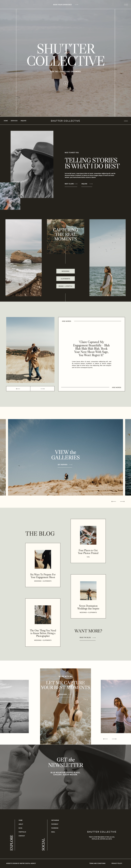The width and height of the screenshot is (131, 868).
Task: Open Four Places to Get Photos Printed
Action: click(88, 541)
